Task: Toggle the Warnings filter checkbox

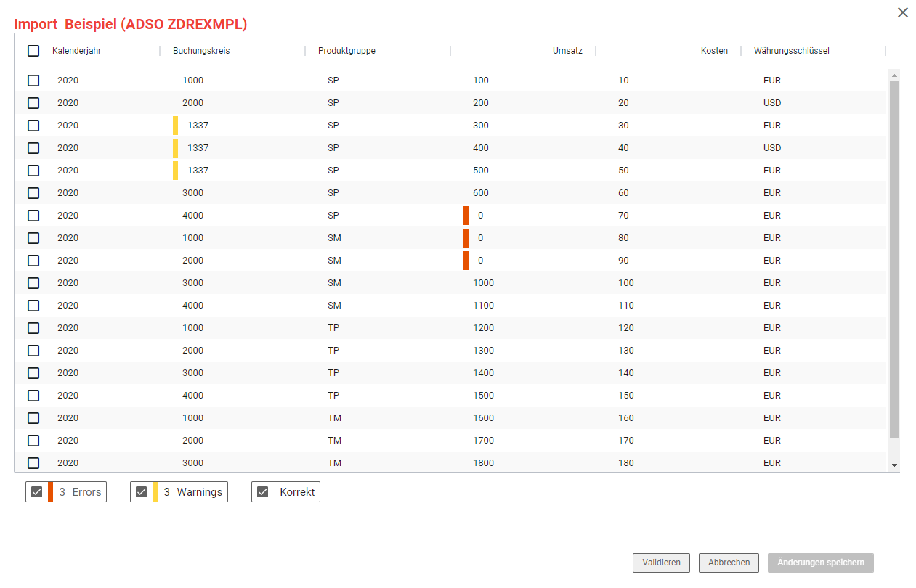Action: [x=142, y=491]
